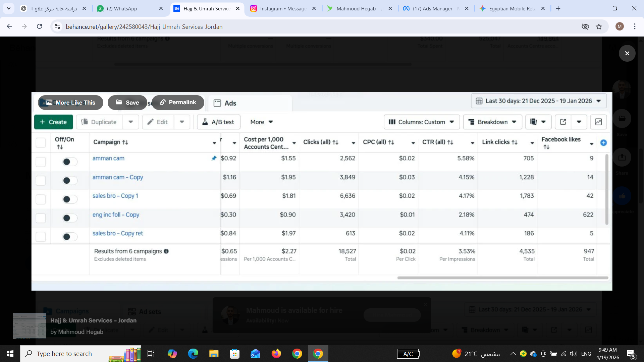Click the pin icon on amman cam row
The image size is (644, 362).
(214, 158)
